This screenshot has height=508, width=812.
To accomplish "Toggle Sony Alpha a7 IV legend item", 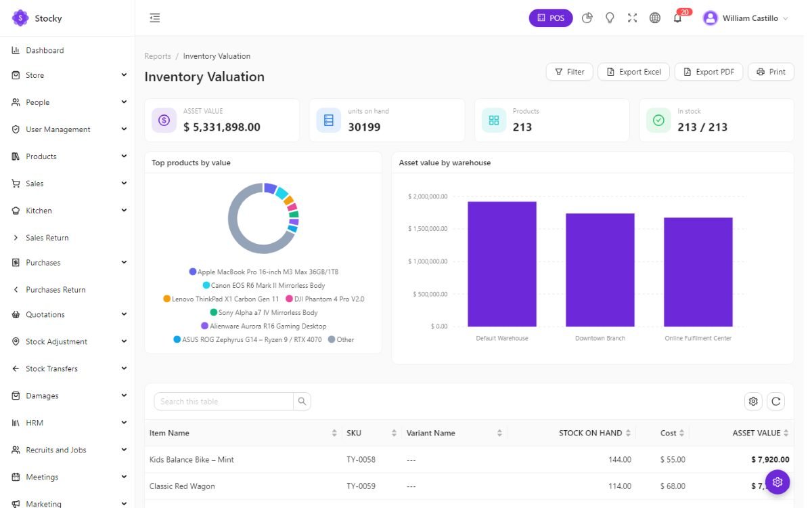I will point(264,312).
